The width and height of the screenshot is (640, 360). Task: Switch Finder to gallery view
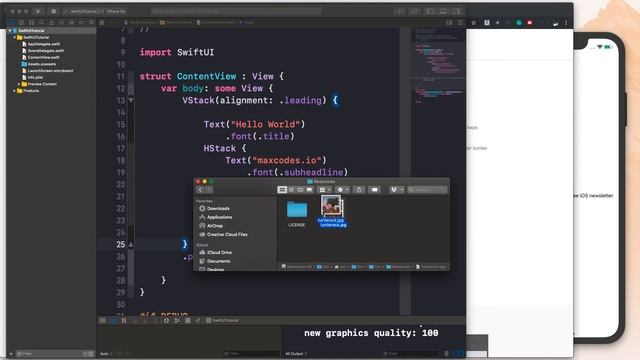309,190
